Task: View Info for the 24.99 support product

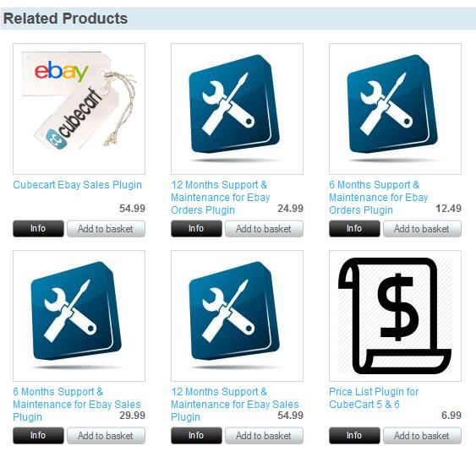Action: [196, 228]
